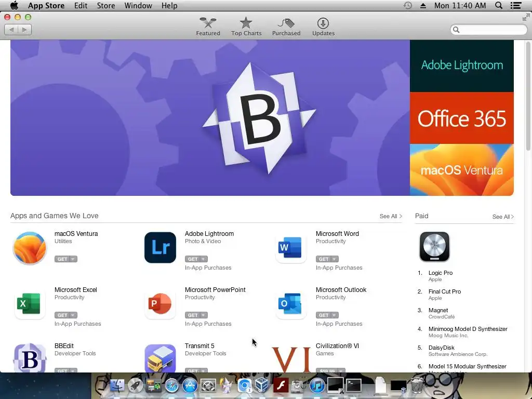
Task: Open iTunes from the Dock
Action: pyautogui.click(x=317, y=386)
